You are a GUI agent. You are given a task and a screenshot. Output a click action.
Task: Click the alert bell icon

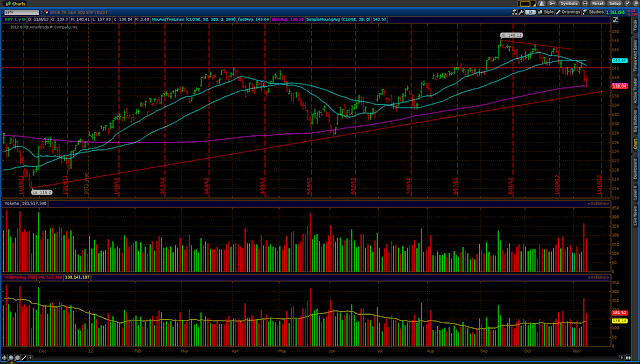coord(541,3)
